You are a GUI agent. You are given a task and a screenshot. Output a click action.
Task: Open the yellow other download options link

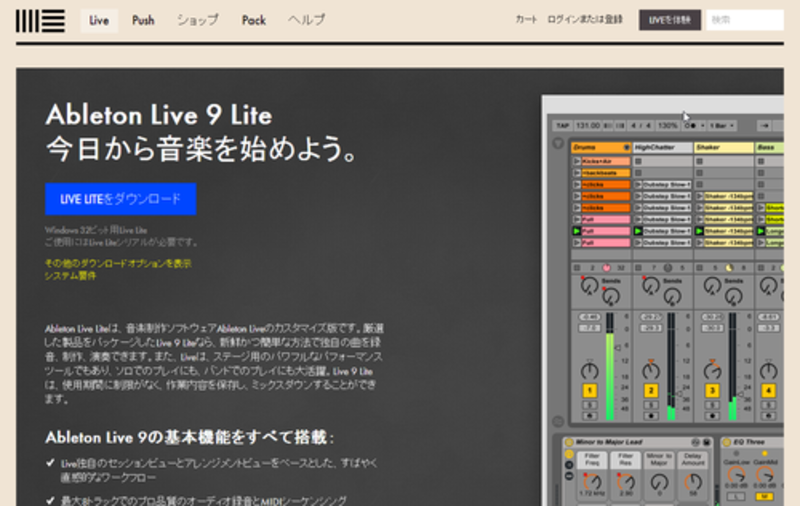point(118,263)
